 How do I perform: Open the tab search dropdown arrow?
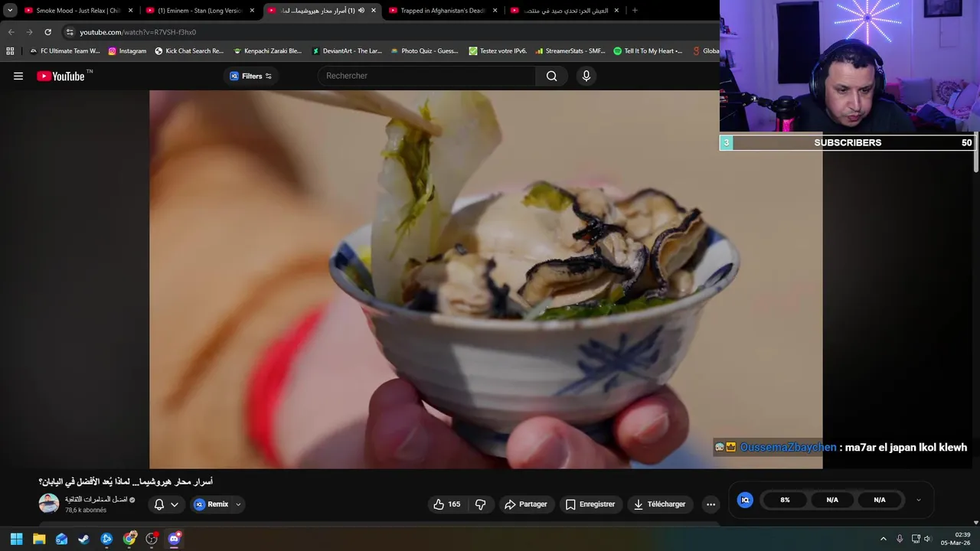coord(10,11)
